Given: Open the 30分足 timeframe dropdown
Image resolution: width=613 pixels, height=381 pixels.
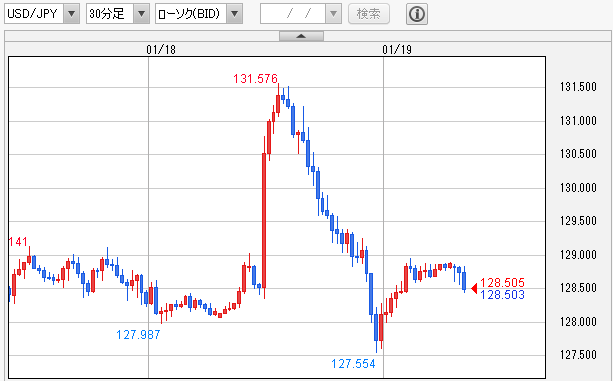Looking at the screenshot, I should (118, 14).
